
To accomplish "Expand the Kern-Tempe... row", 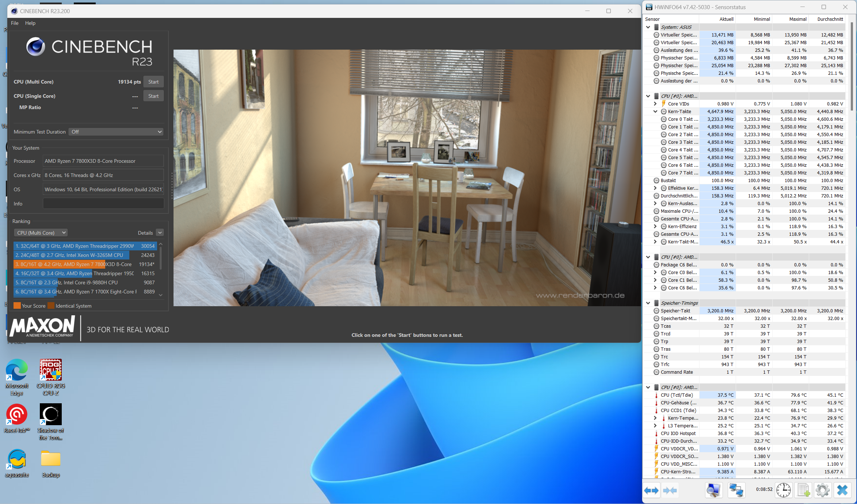I will pos(655,418).
